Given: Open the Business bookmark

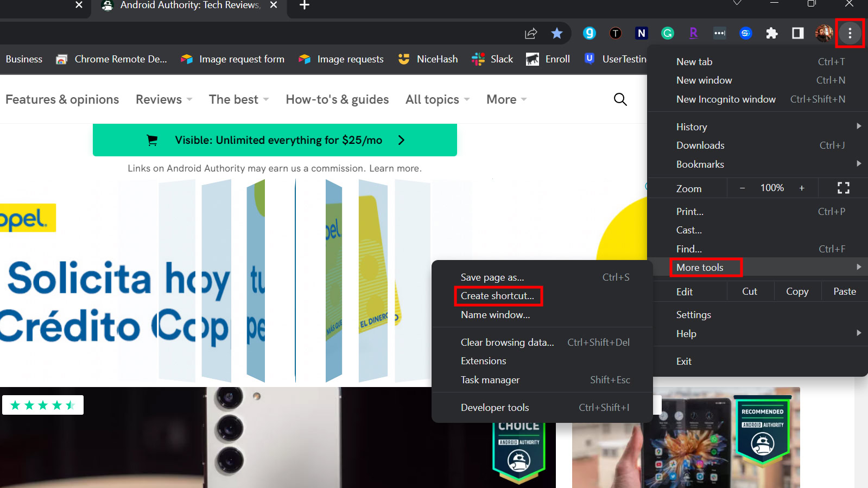Looking at the screenshot, I should point(24,59).
